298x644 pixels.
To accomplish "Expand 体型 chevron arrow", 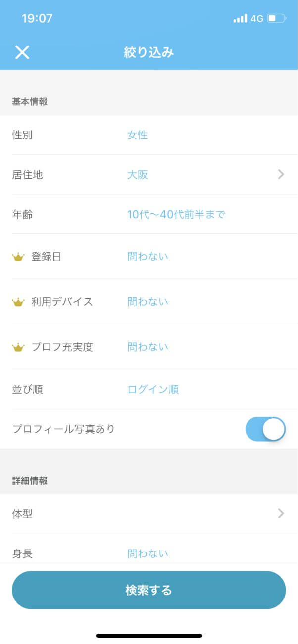I will pyautogui.click(x=281, y=513).
